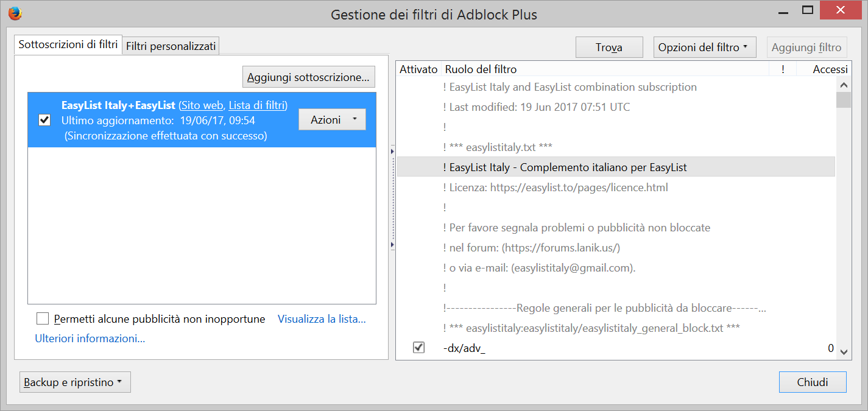868x411 pixels.
Task: Switch to Sottoscrizioni di filtri tab
Action: (x=68, y=44)
